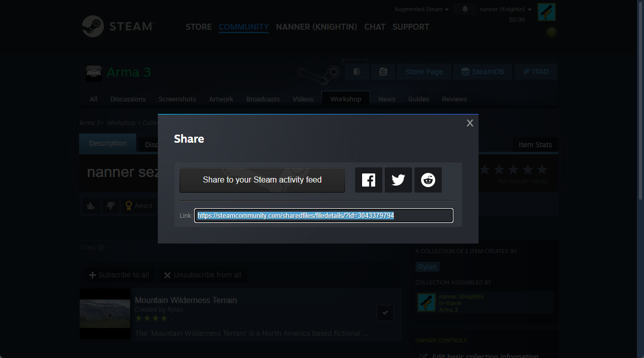Open the SteamDB button
The height and width of the screenshot is (358, 644).
(483, 72)
